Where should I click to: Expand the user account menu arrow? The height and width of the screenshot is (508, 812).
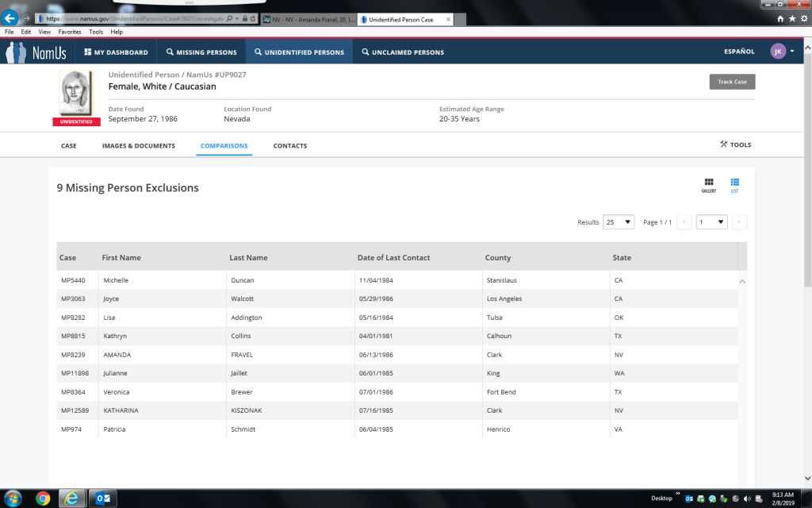[x=791, y=52]
